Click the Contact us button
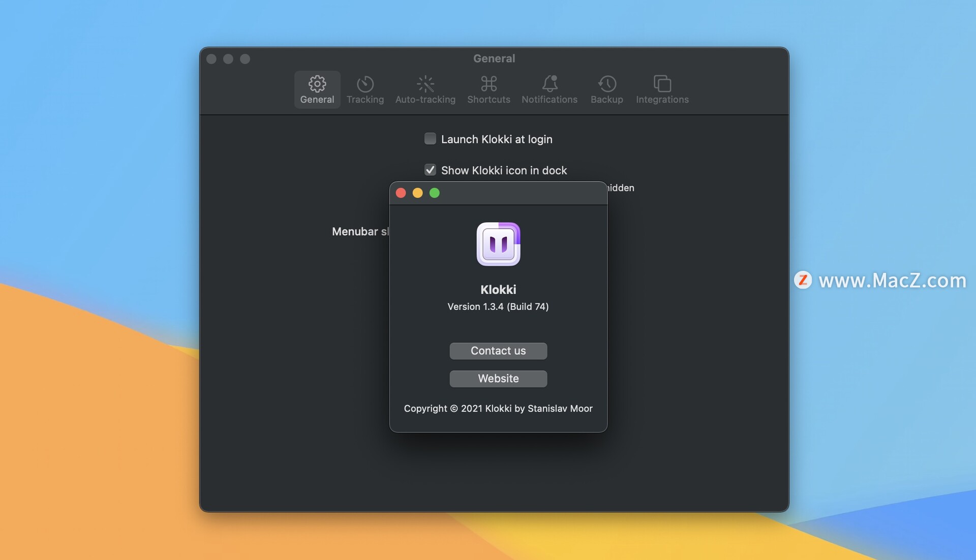The image size is (976, 560). [498, 351]
